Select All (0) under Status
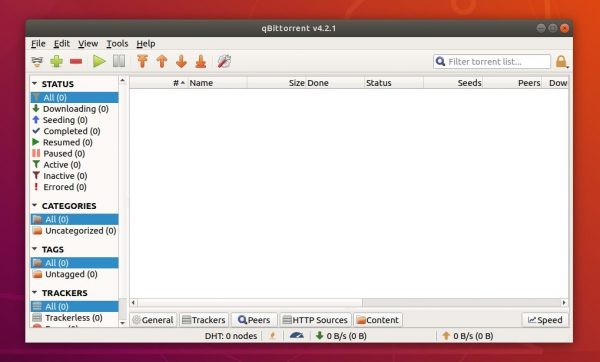 (x=75, y=98)
